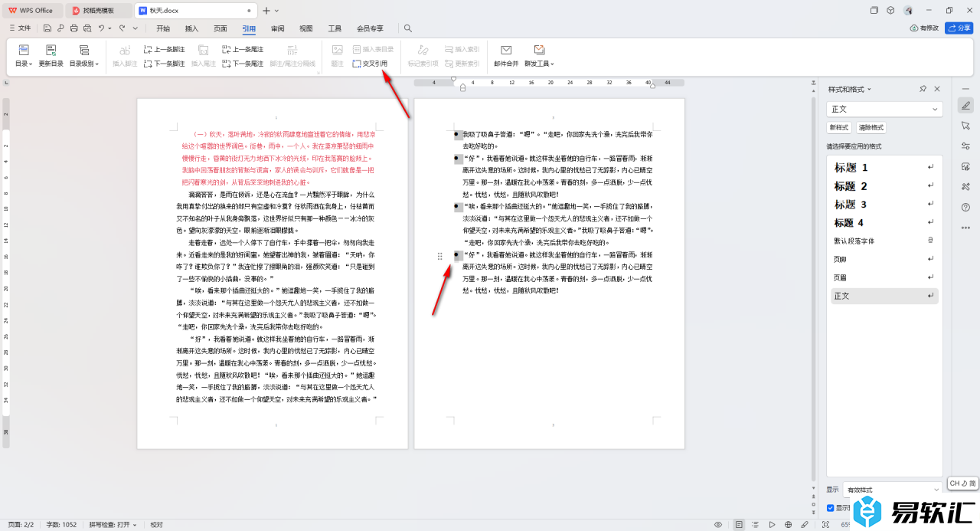Click the reading mode play icon
Image resolution: width=980 pixels, height=531 pixels.
coord(772,525)
